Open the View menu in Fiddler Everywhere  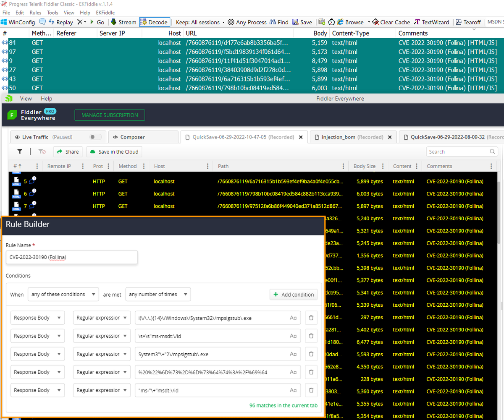[26, 99]
